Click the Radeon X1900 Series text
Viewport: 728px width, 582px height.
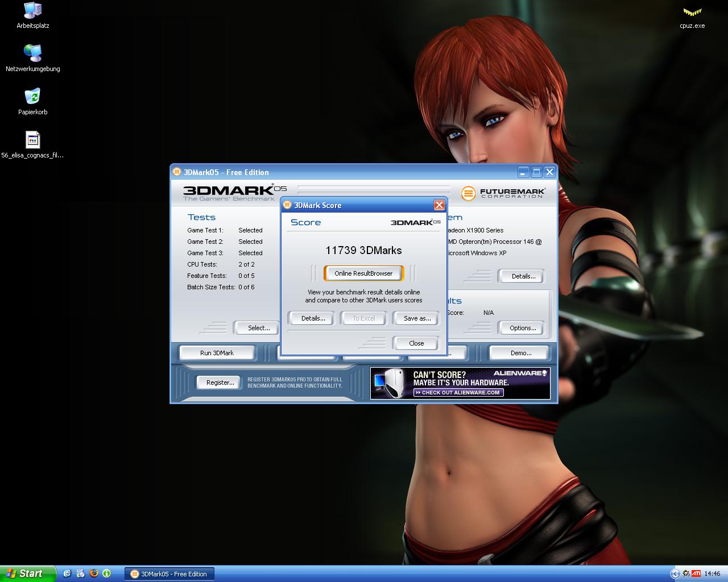point(475,230)
